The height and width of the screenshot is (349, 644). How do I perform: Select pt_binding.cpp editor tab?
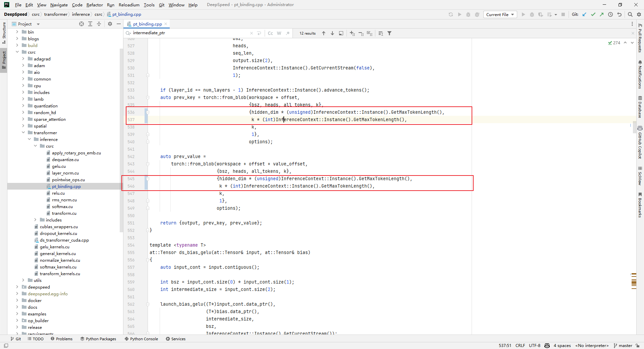point(147,24)
